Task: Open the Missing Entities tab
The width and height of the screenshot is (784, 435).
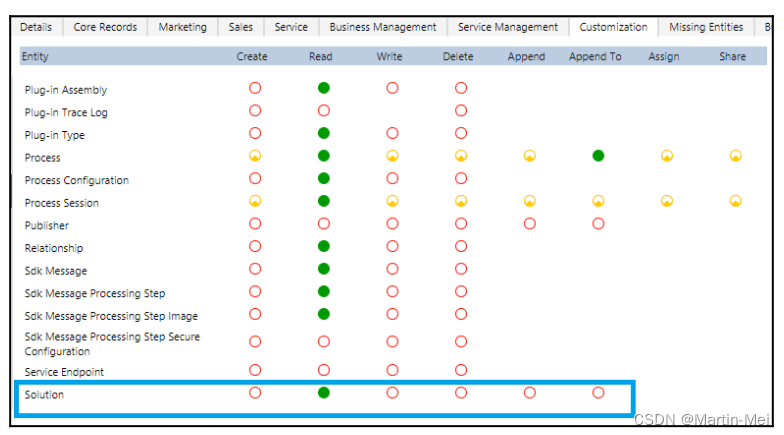Action: click(706, 27)
